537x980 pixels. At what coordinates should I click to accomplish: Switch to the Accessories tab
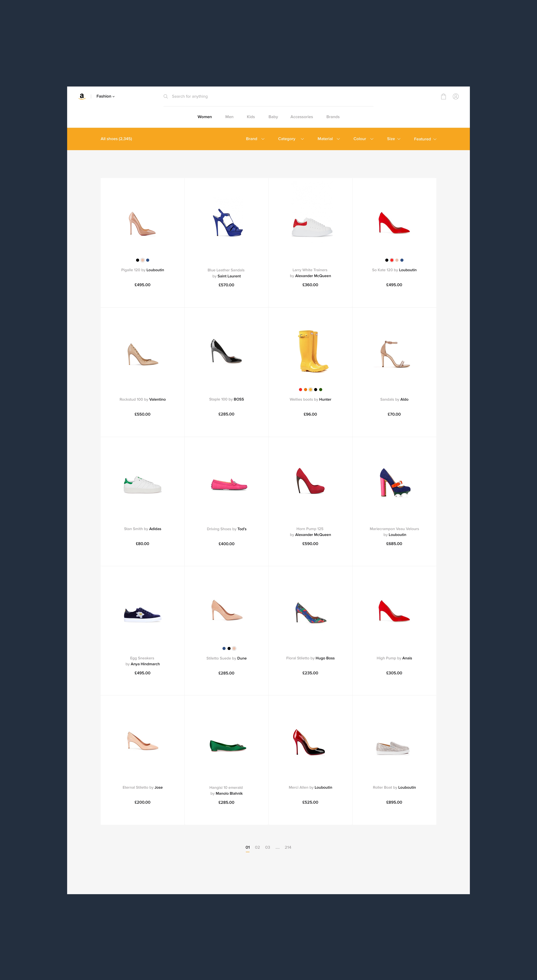tap(302, 117)
